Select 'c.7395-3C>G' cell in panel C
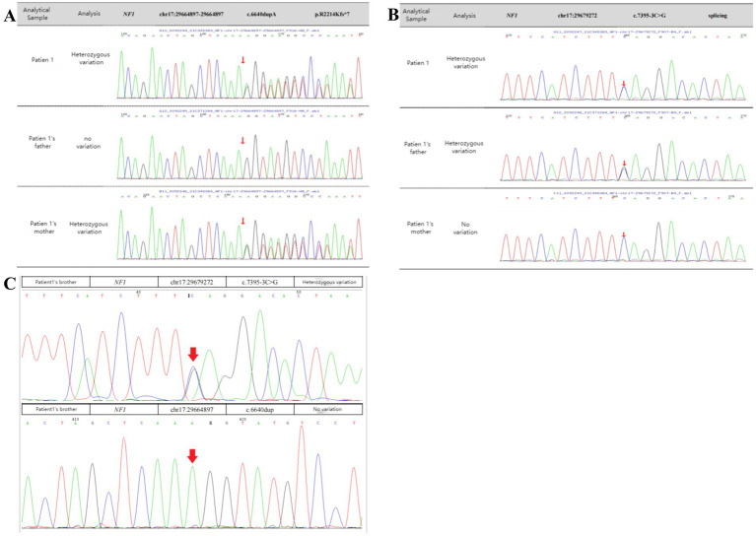Screen dimensions: 756x536 260,282
